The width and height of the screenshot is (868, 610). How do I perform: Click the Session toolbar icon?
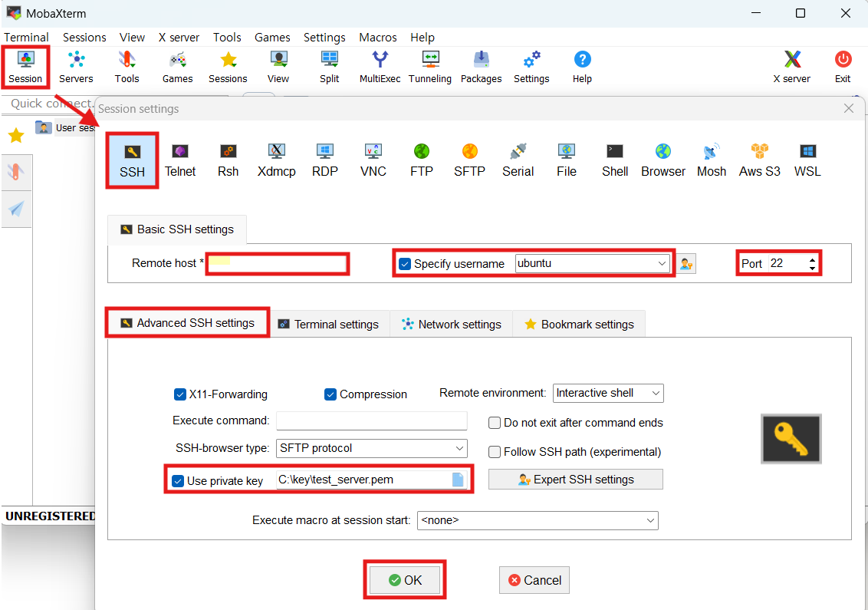pyautogui.click(x=25, y=67)
